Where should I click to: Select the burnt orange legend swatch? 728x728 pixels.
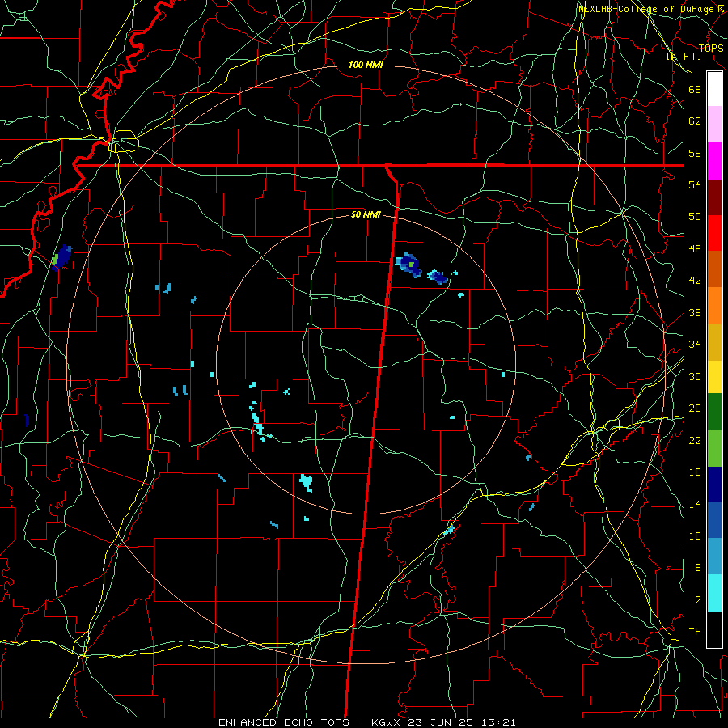click(x=714, y=269)
